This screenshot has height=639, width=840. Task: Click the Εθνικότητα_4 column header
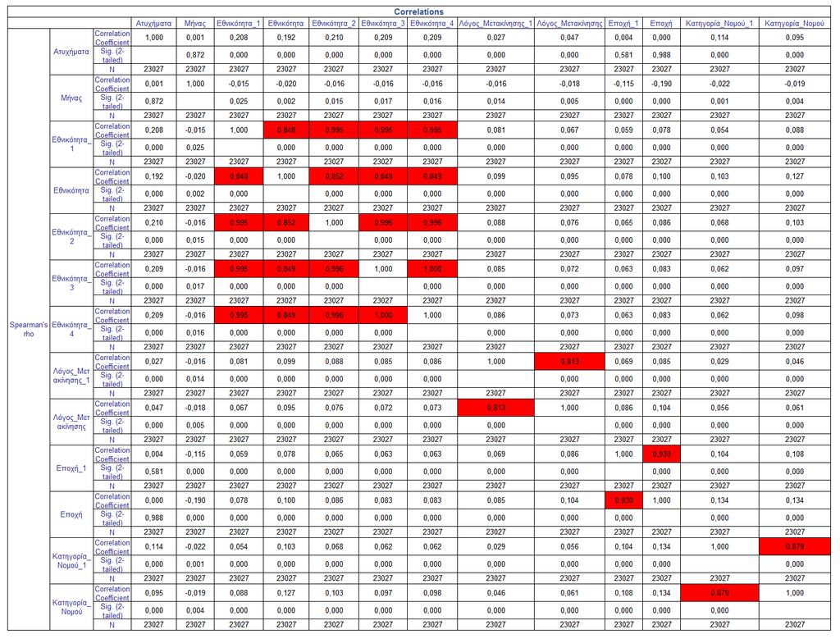(x=432, y=24)
